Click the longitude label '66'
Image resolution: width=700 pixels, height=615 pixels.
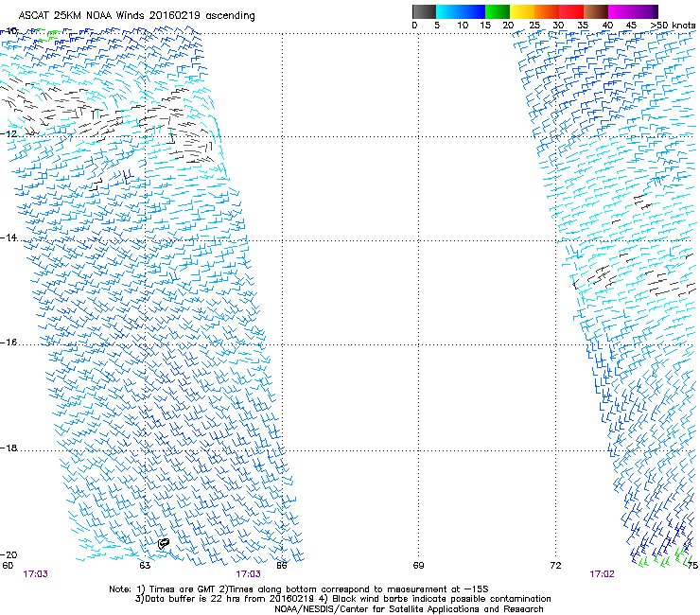(x=282, y=566)
